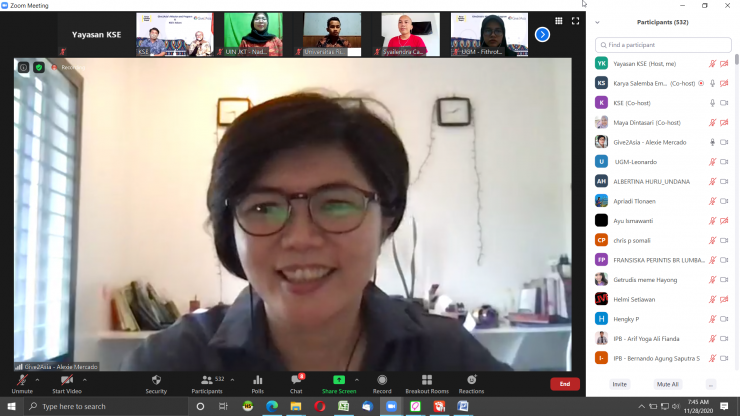Image resolution: width=740 pixels, height=416 pixels.
Task: Open meeting information icon on video
Action: click(24, 68)
